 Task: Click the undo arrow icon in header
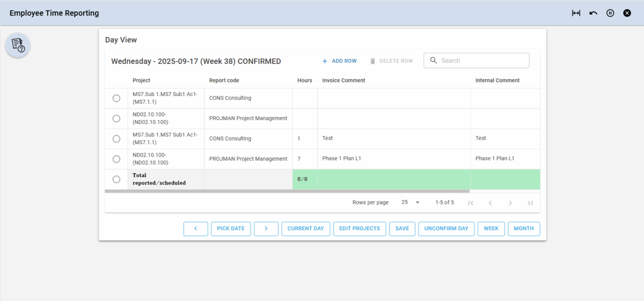(x=593, y=13)
